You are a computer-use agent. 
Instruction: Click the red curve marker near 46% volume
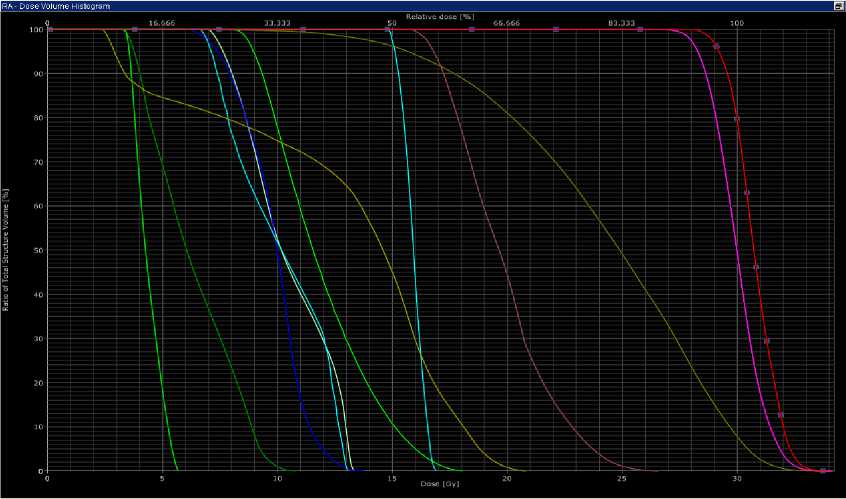click(x=756, y=267)
